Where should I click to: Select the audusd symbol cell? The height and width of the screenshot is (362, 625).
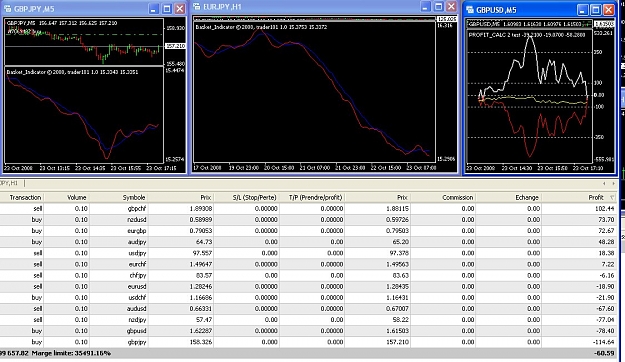tap(137, 309)
